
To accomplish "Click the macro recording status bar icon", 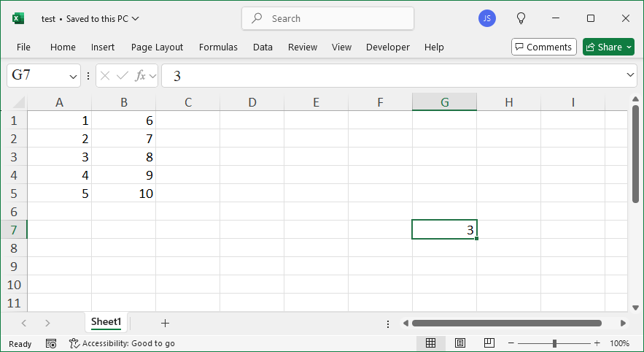I will click(51, 343).
